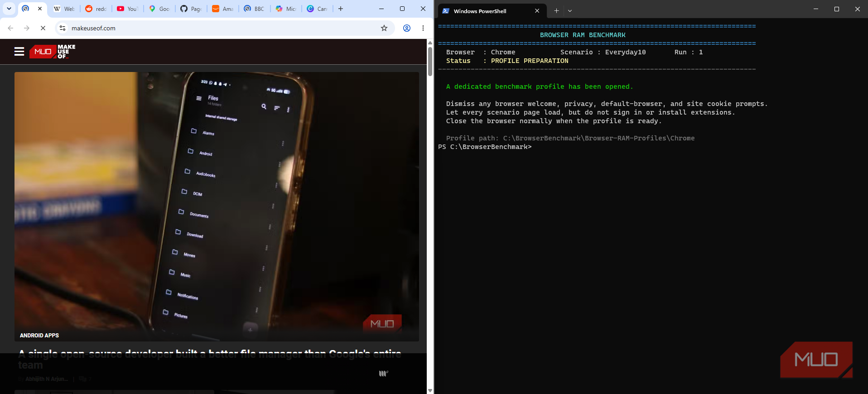The height and width of the screenshot is (394, 868).
Task: Click the Profile path text in terminal
Action: tap(570, 138)
